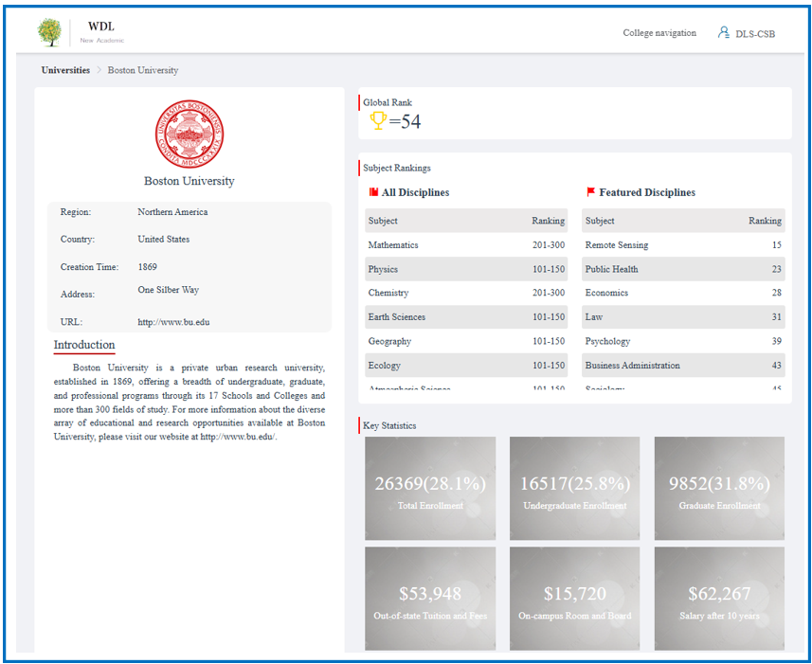Click the Featured Disciplines flag icon
This screenshot has width=812, height=664.
pos(590,192)
